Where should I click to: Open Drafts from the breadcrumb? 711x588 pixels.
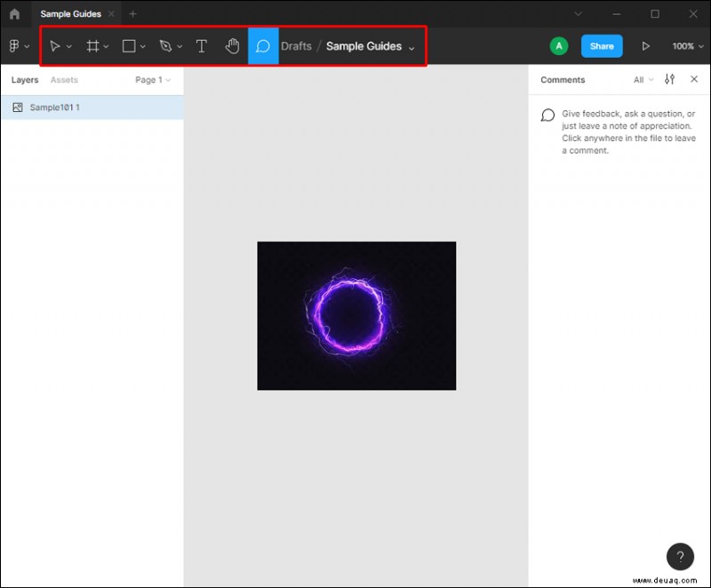click(294, 45)
